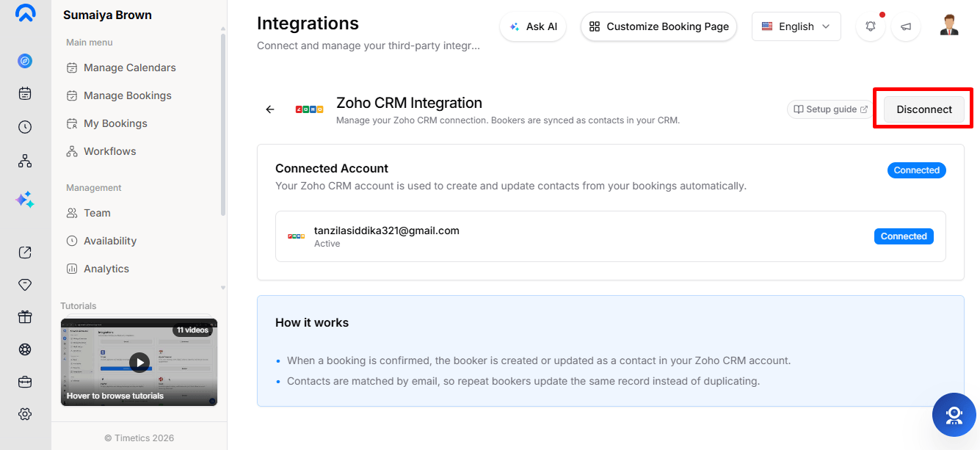980x450 pixels.
Task: Click the compass icon in left rail
Action: click(x=25, y=61)
